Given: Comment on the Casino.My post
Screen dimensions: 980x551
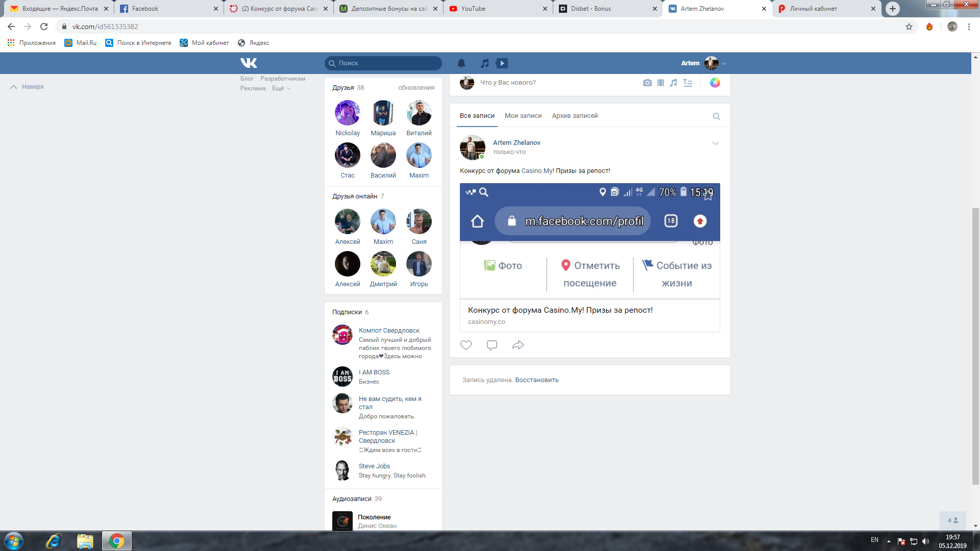Looking at the screenshot, I should coord(492,345).
